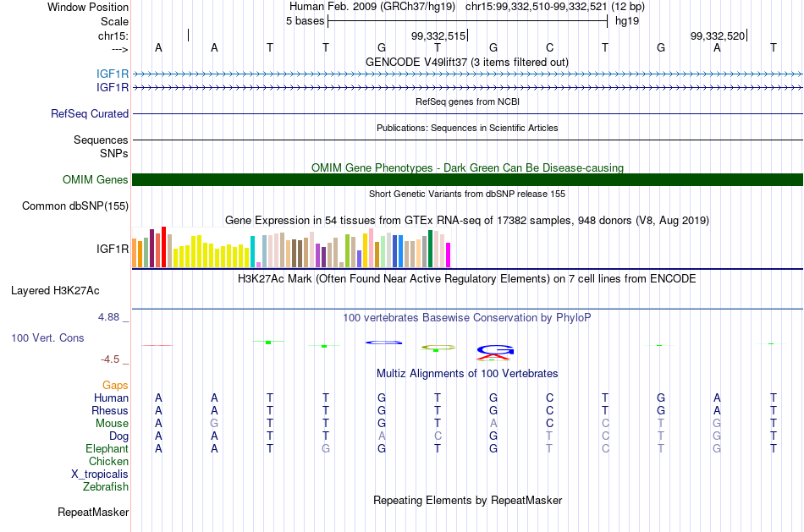Screen dimensions: 804x532
Task: Click the Gaps label in Multiz alignment
Action: [x=115, y=386]
